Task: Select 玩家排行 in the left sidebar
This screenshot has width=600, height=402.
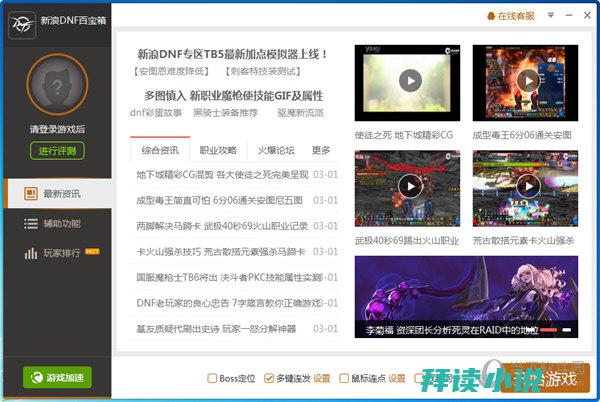Action: point(57,253)
